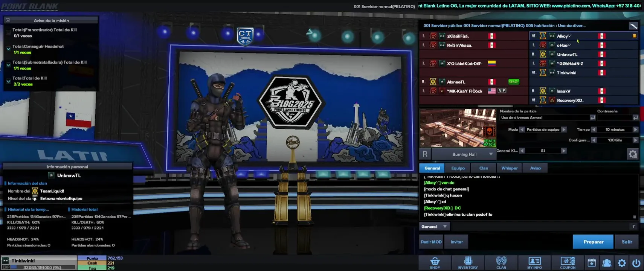Open the COUPON icon

[568, 263]
